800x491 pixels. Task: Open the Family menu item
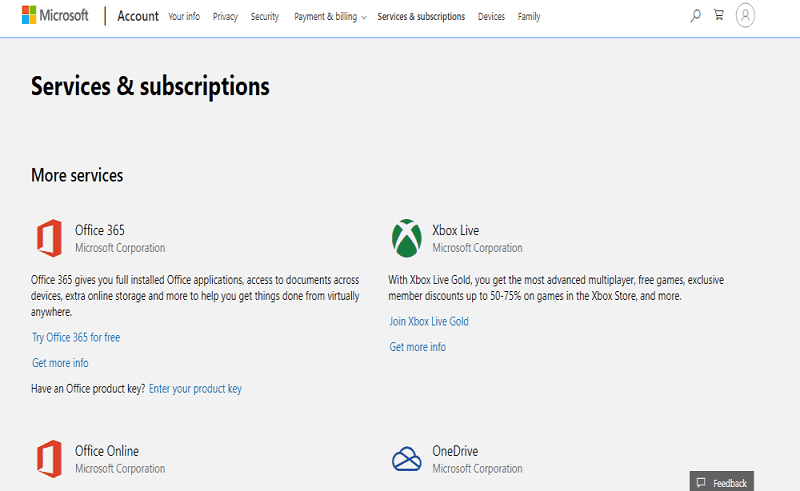click(529, 17)
